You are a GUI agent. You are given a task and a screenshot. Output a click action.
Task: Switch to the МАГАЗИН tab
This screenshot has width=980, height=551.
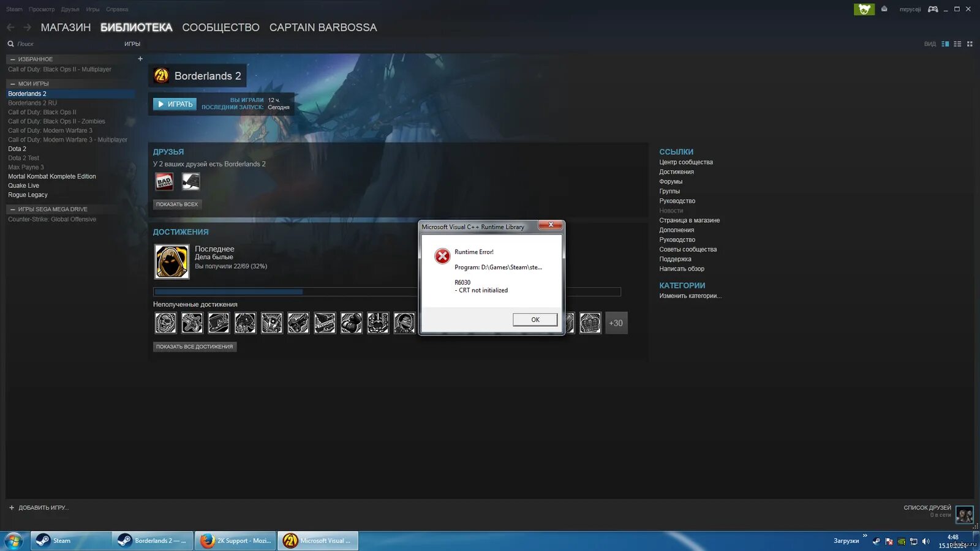[66, 28]
